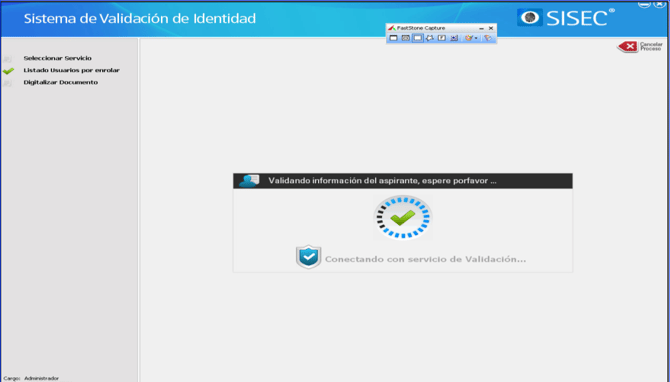Click the circular validation progress spinner
The width and height of the screenshot is (670, 382).
pos(403,218)
